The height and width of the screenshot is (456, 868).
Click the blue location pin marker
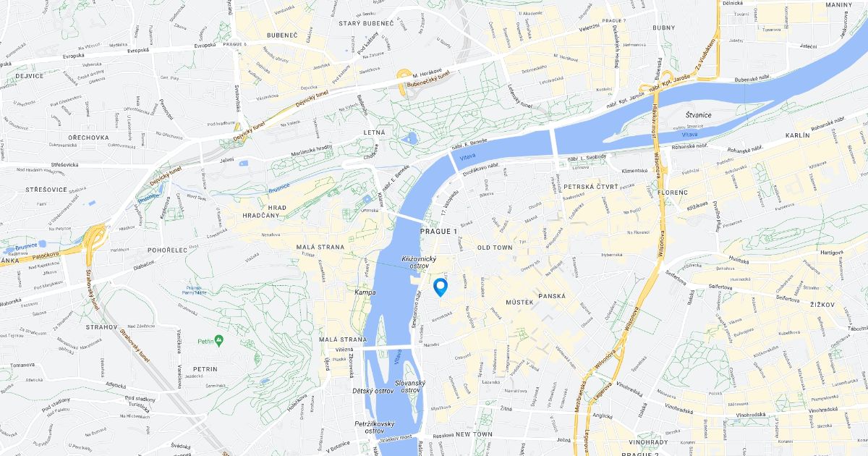[441, 287]
